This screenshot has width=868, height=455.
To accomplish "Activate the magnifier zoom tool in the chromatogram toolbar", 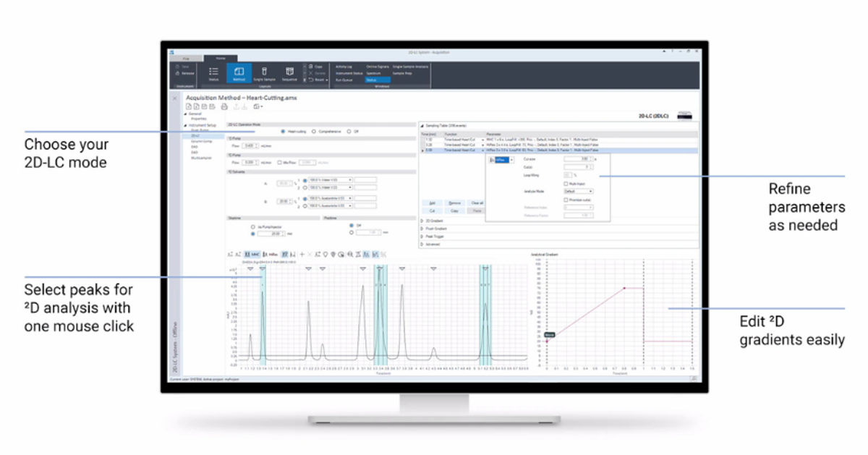I will click(x=351, y=253).
